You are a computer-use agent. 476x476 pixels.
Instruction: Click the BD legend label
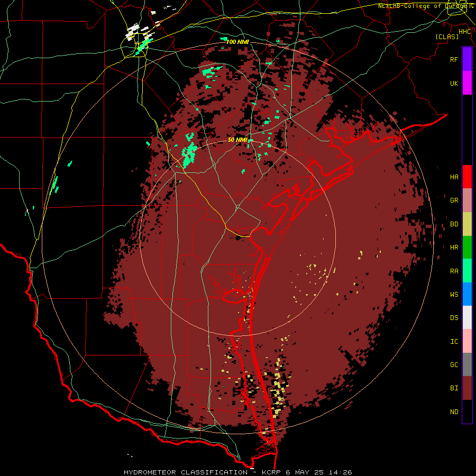tap(454, 224)
